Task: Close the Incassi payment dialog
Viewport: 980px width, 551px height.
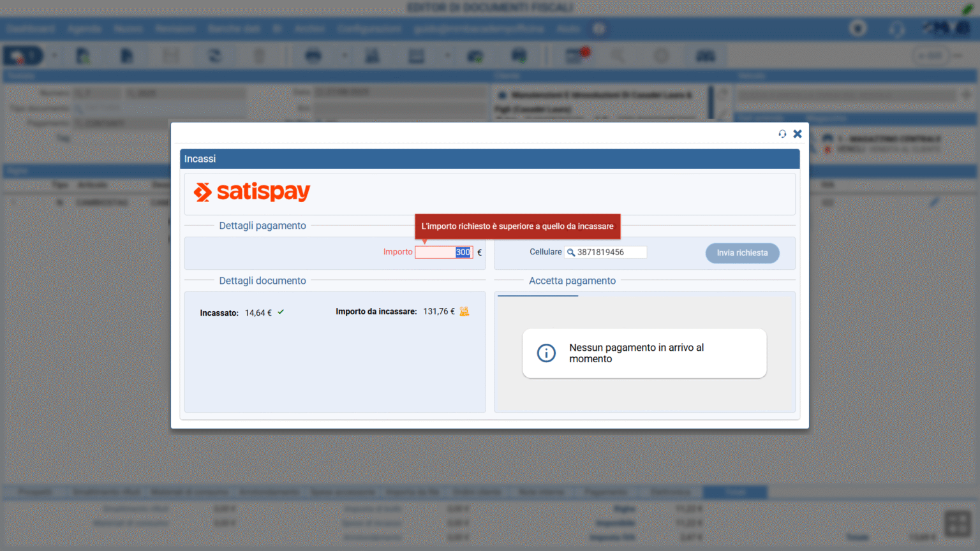Action: (798, 134)
